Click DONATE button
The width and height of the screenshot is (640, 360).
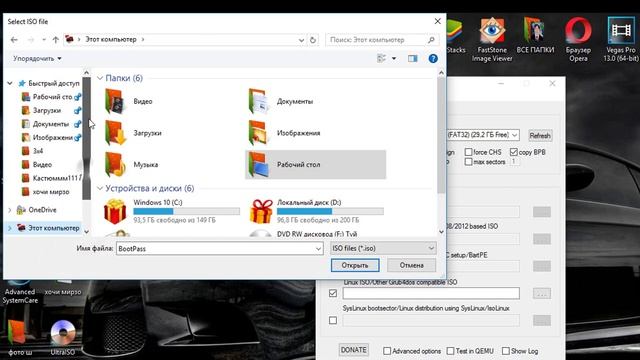[x=353, y=350]
